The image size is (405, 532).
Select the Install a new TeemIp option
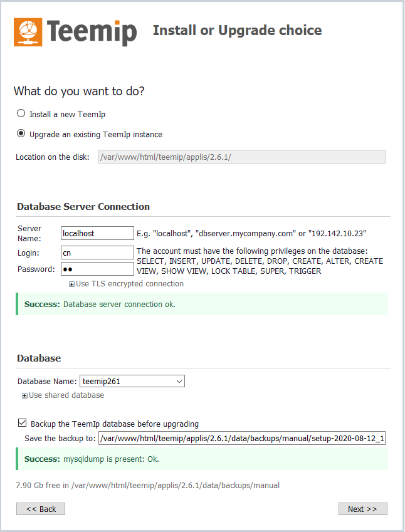21,114
